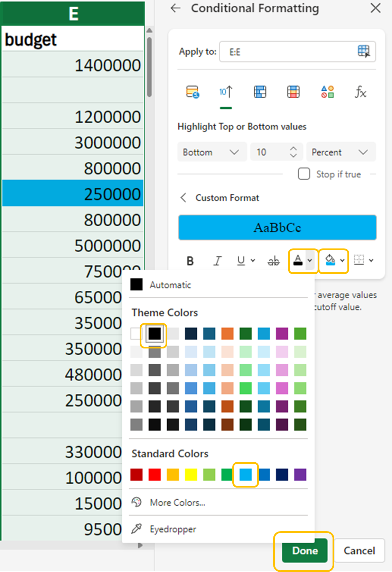Choose More Colors... from the palette
392x572 pixels.
click(177, 502)
